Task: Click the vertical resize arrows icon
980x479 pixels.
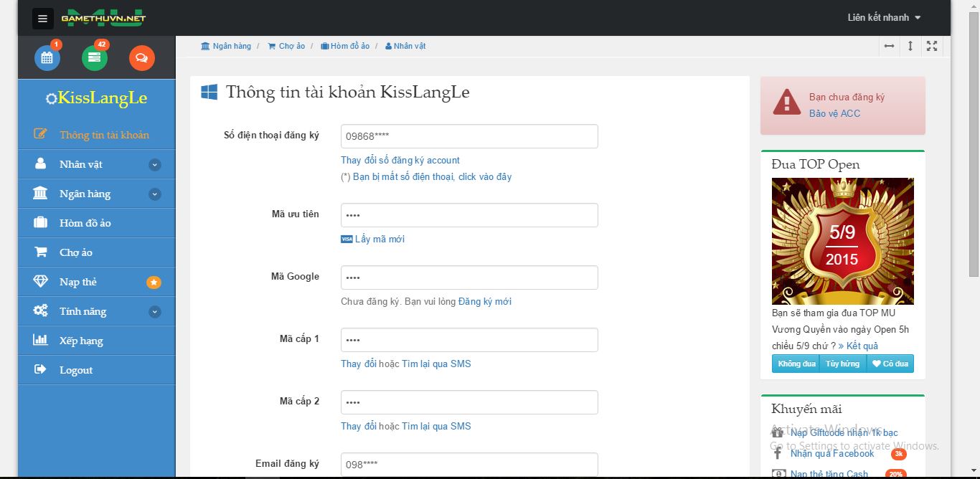Action: pos(910,46)
